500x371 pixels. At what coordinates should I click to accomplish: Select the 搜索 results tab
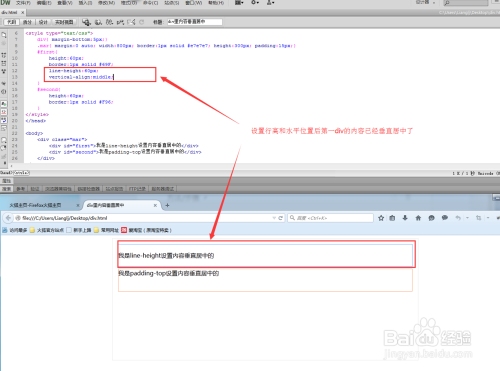[x=7, y=189]
